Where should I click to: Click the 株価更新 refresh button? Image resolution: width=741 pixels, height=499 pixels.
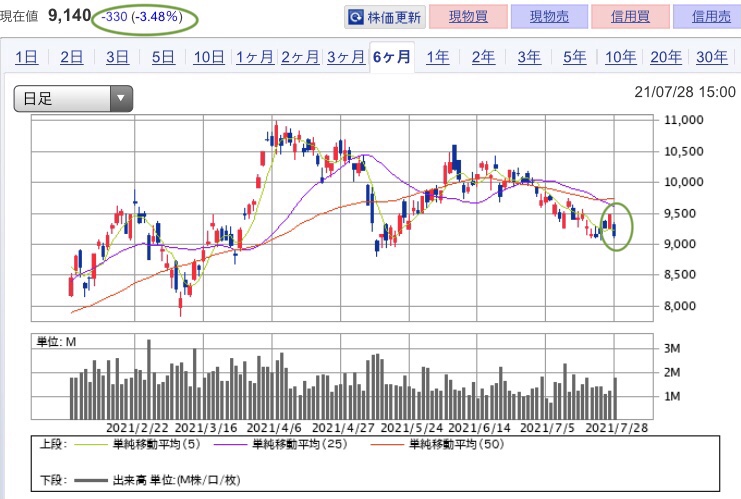coord(385,17)
